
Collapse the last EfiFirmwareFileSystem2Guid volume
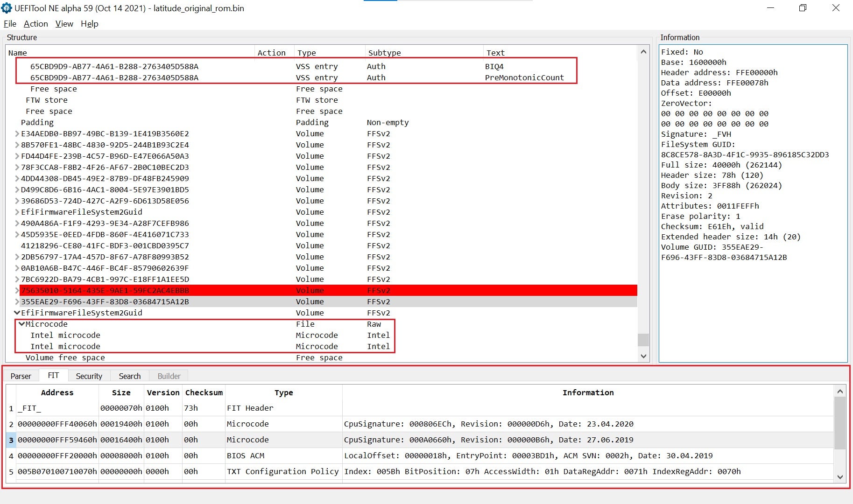(x=17, y=313)
